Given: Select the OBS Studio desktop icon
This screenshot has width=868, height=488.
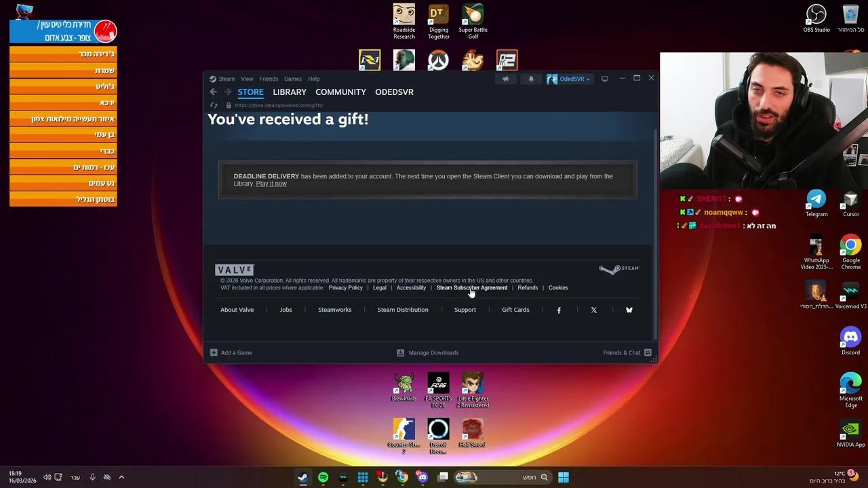Looking at the screenshot, I should pos(816,18).
